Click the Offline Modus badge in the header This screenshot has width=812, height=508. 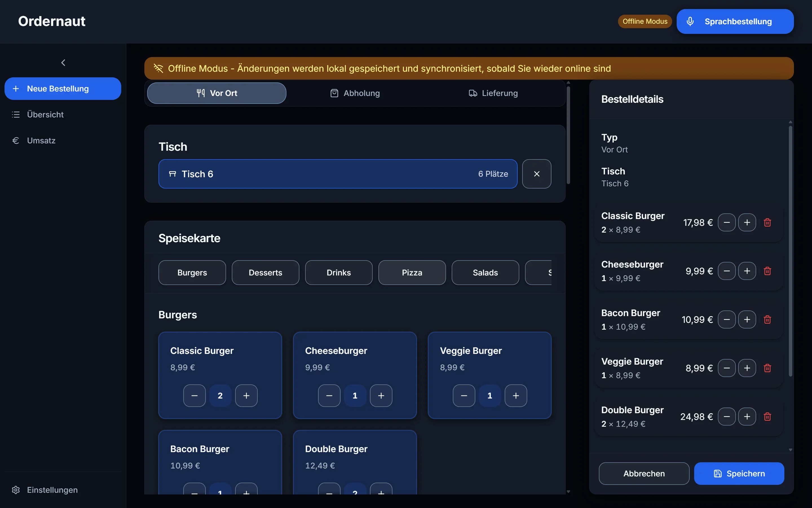[645, 21]
